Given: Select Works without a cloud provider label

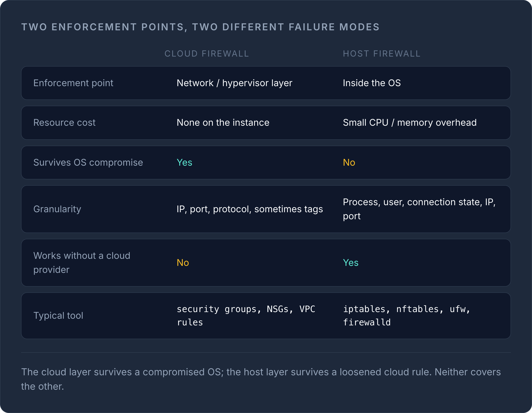Looking at the screenshot, I should coord(82,263).
